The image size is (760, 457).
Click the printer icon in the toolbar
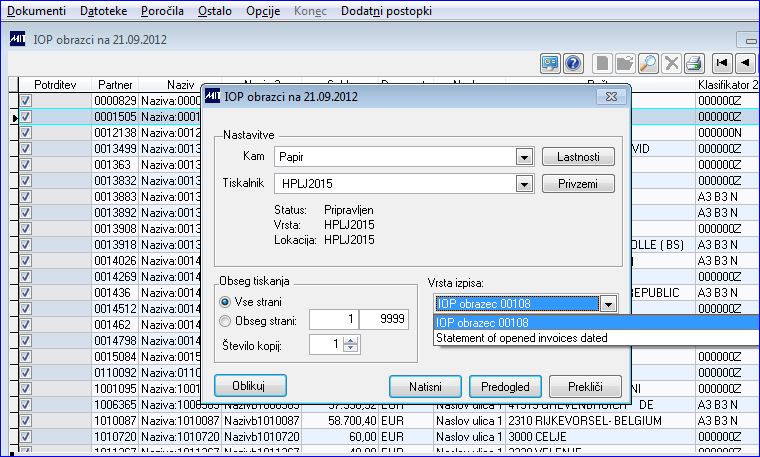coord(695,63)
